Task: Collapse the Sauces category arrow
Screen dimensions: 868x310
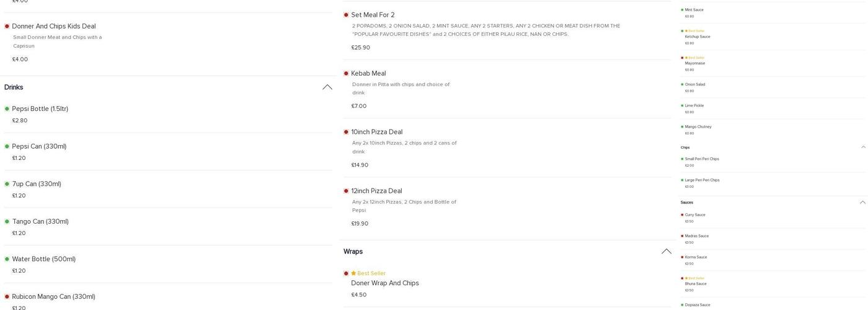Action: tap(862, 203)
